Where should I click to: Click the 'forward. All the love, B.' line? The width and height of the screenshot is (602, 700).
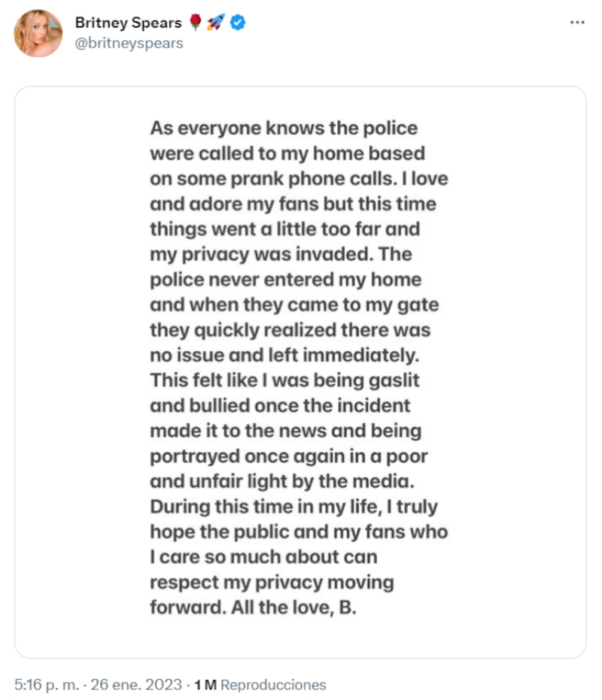(x=253, y=608)
